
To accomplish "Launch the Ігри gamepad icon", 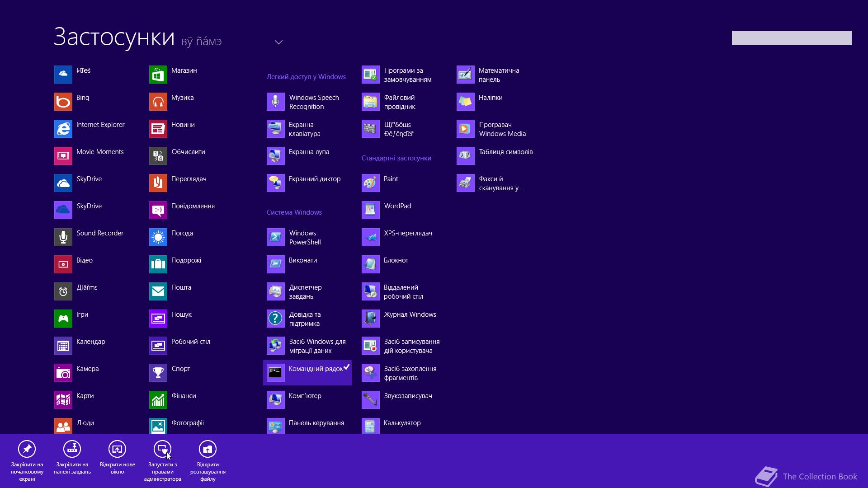I will tap(63, 319).
